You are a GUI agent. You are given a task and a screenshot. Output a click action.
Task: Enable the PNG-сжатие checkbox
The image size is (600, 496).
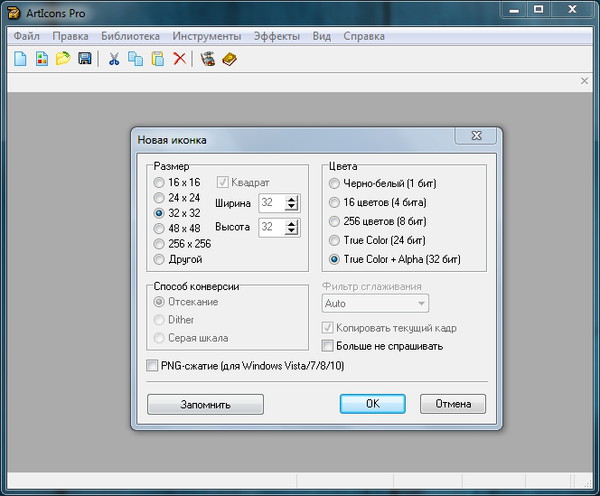point(153,366)
